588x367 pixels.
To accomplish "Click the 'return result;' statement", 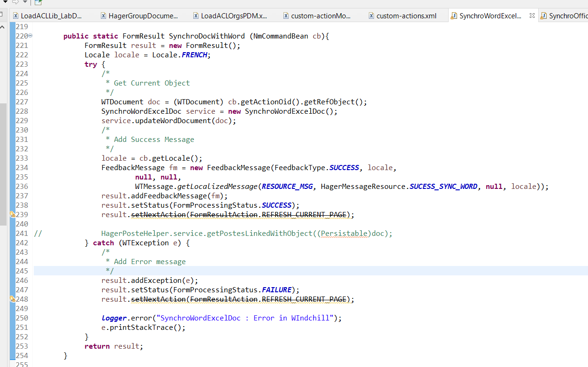I will tap(114, 346).
